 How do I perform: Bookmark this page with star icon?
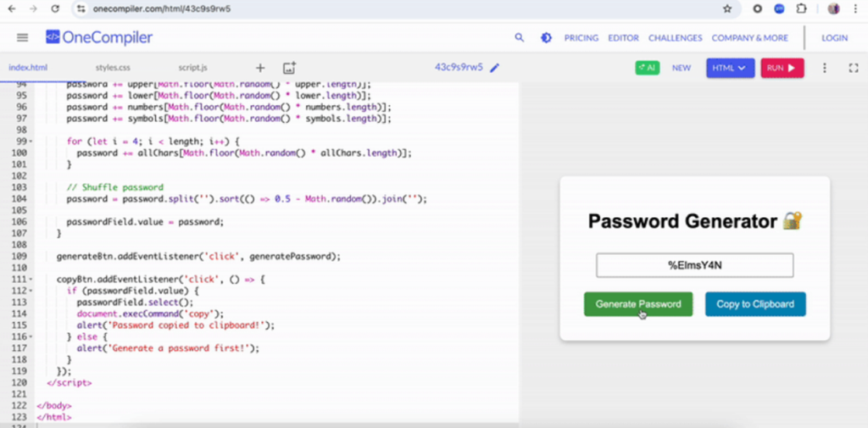click(x=727, y=8)
